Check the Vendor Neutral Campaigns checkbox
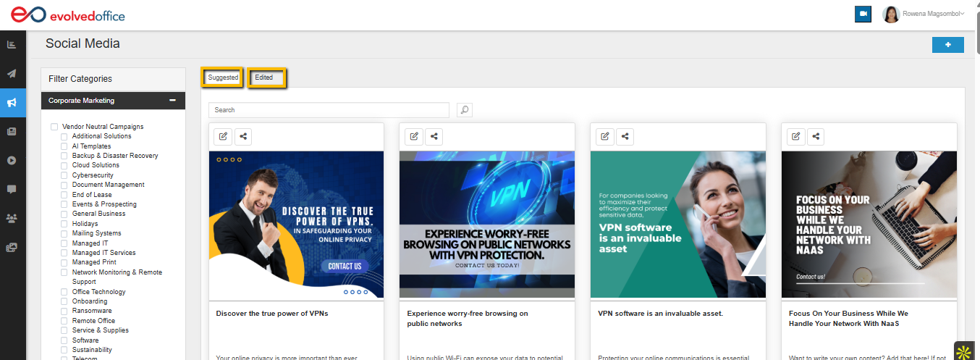The height and width of the screenshot is (360, 980). pyautogui.click(x=54, y=127)
